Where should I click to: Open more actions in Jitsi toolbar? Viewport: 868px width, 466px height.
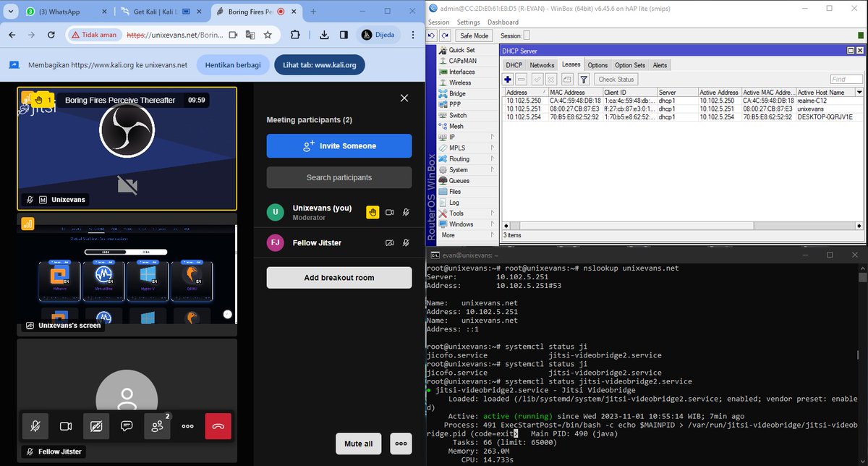tap(187, 426)
